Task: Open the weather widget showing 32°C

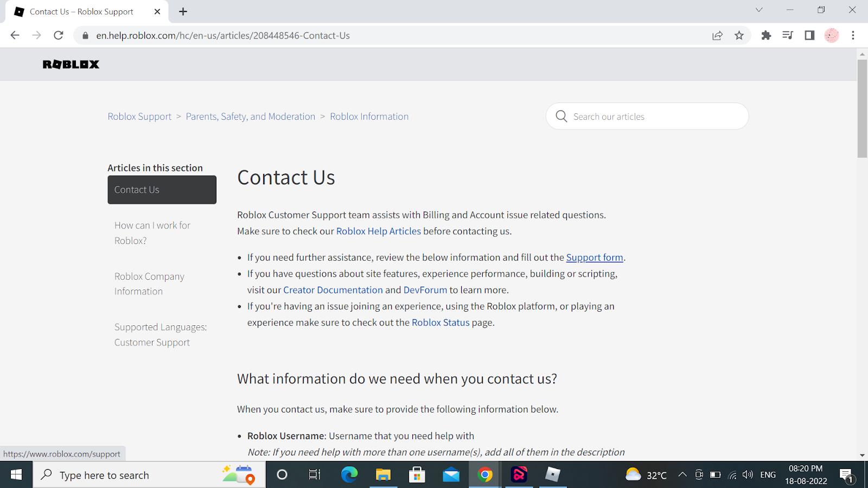Action: click(x=646, y=475)
